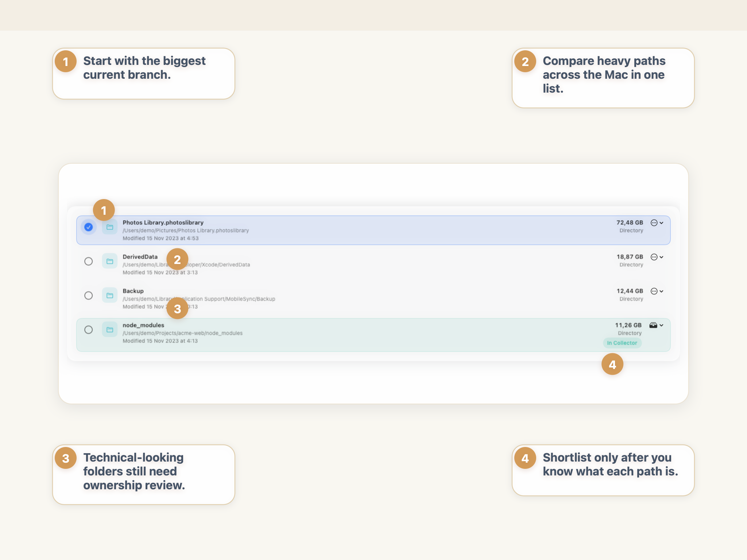Open the more-options ellipsis on DerivedData row
The width and height of the screenshot is (747, 560).
(x=654, y=257)
